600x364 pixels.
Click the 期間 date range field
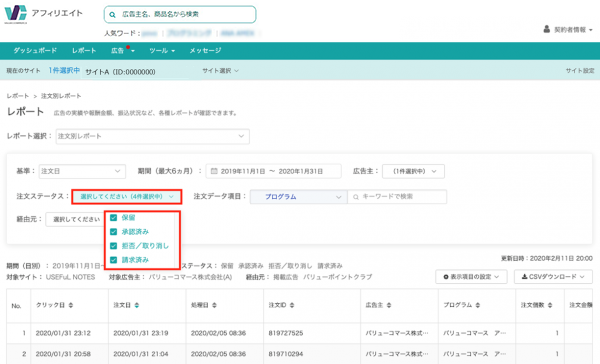(x=273, y=171)
